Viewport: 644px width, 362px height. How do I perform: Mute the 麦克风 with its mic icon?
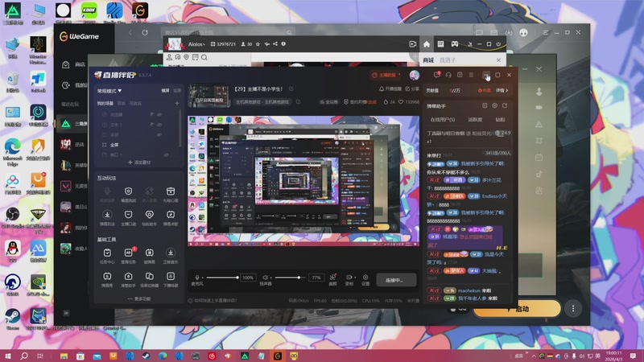pos(196,278)
